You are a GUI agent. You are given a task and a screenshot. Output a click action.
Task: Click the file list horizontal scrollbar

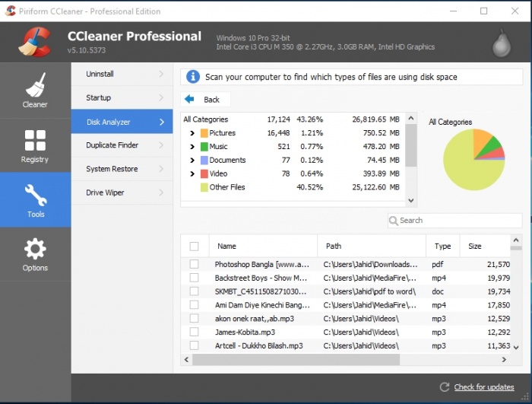coord(296,359)
